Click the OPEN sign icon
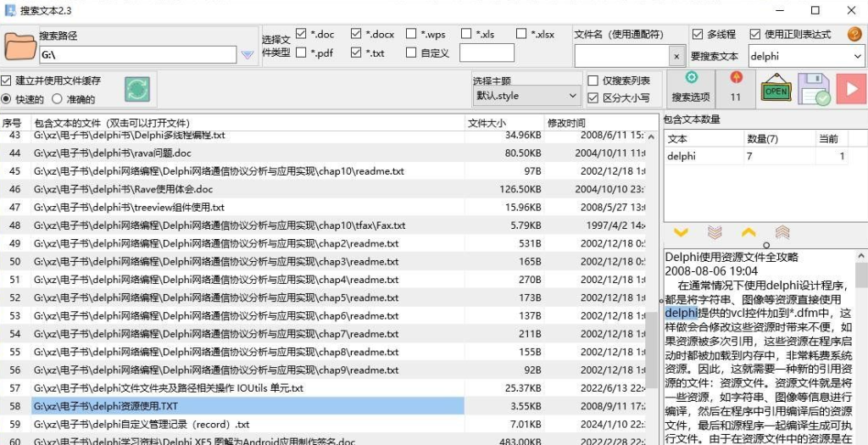This screenshot has width=868, height=445. 776,89
